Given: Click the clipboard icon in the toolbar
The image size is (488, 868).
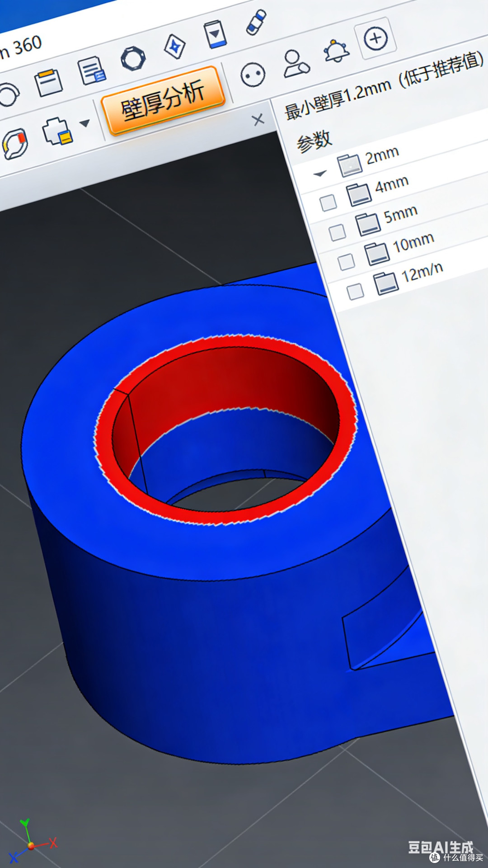Looking at the screenshot, I should (48, 83).
